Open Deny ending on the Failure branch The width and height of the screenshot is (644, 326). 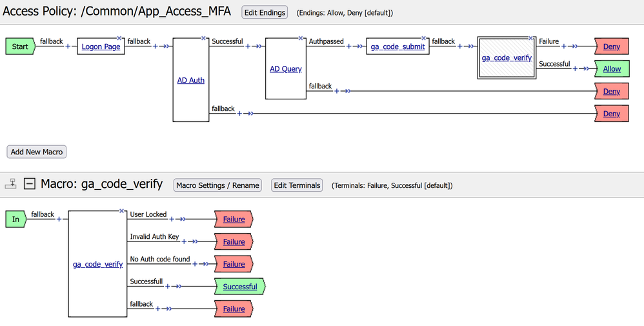point(612,46)
